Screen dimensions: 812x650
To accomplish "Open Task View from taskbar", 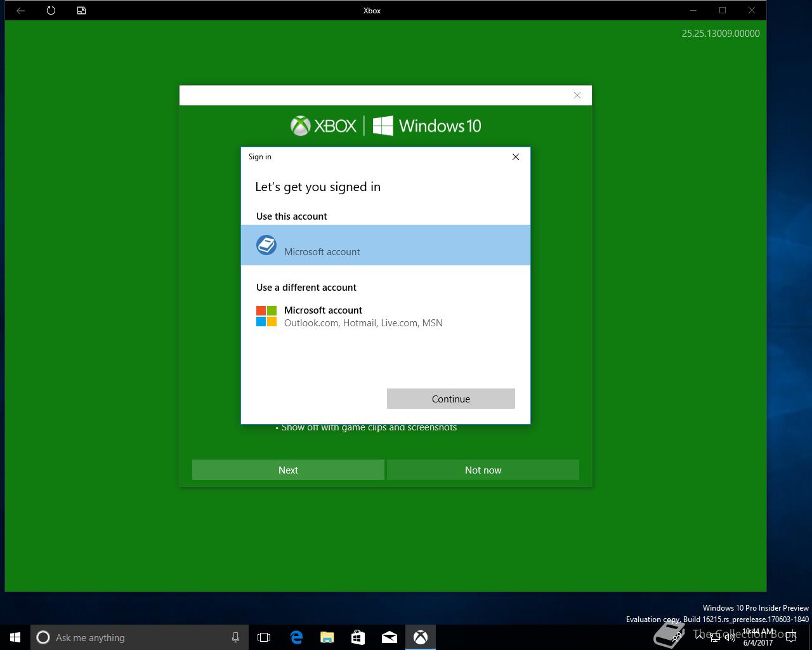I will point(264,637).
